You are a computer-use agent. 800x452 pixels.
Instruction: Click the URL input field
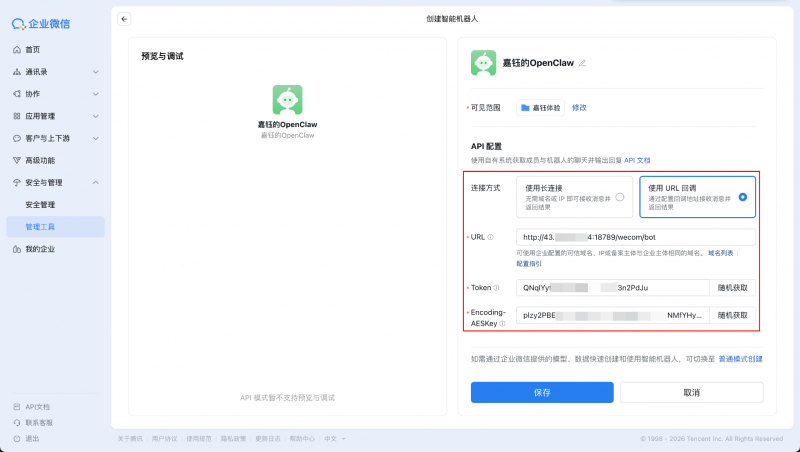[635, 237]
